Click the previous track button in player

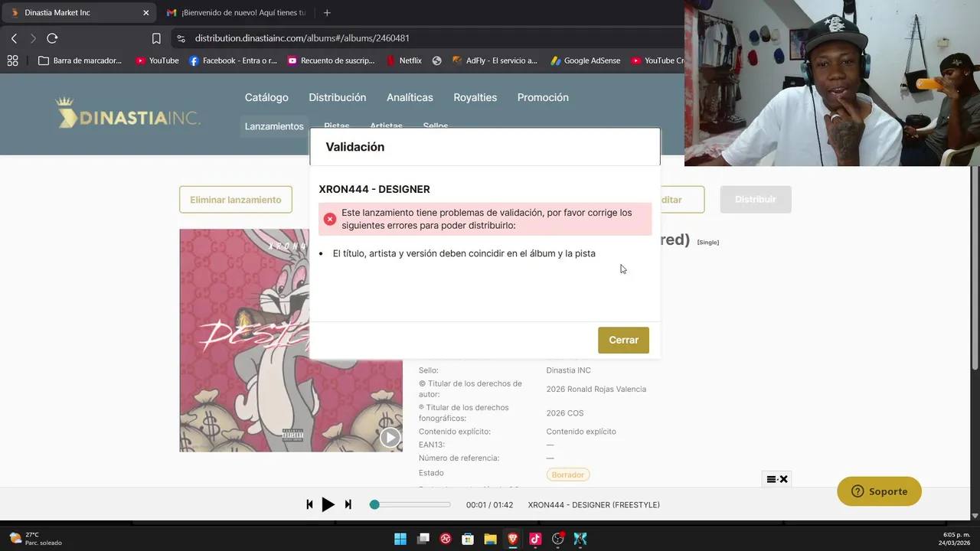click(309, 504)
